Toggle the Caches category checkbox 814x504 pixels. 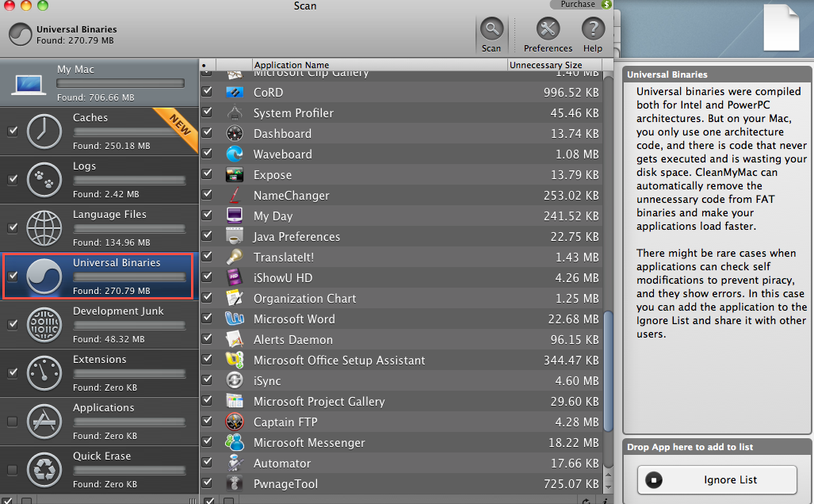click(13, 132)
